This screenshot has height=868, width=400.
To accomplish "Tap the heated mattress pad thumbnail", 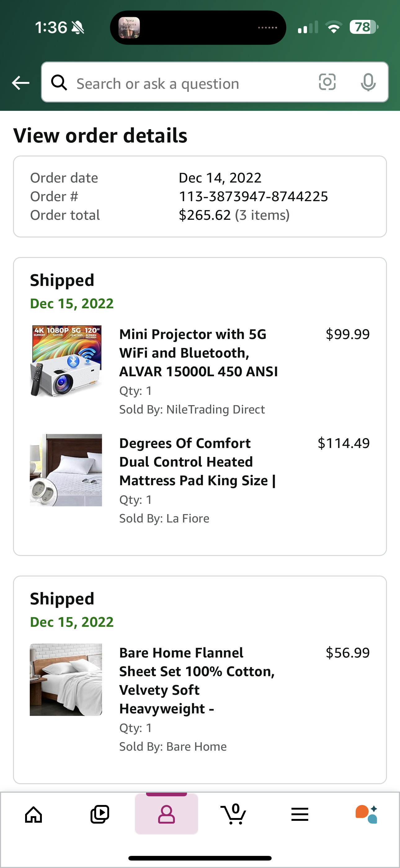I will pos(66,470).
